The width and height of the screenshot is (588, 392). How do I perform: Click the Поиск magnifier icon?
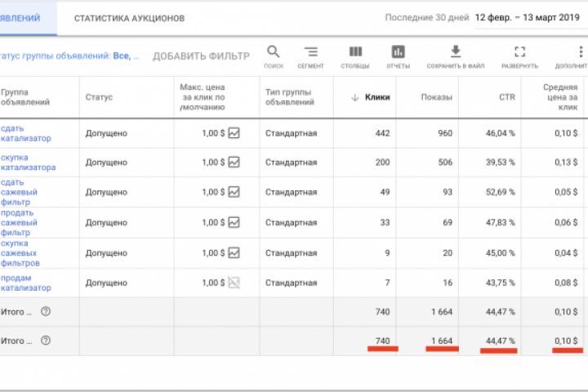point(274,52)
